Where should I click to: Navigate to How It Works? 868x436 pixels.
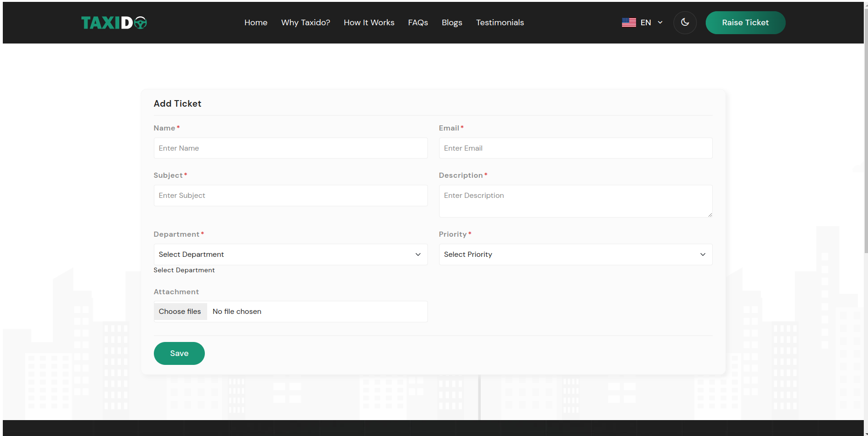pos(369,22)
